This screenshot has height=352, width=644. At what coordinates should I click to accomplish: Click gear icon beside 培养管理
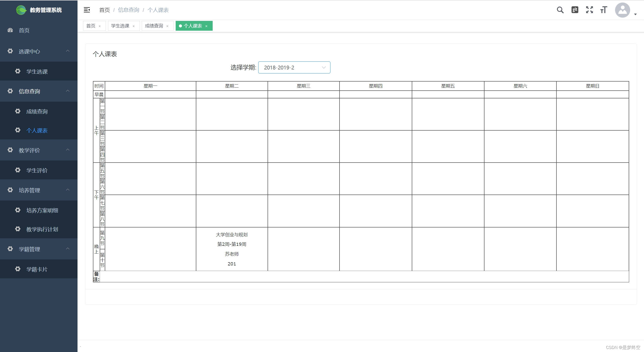pos(10,190)
